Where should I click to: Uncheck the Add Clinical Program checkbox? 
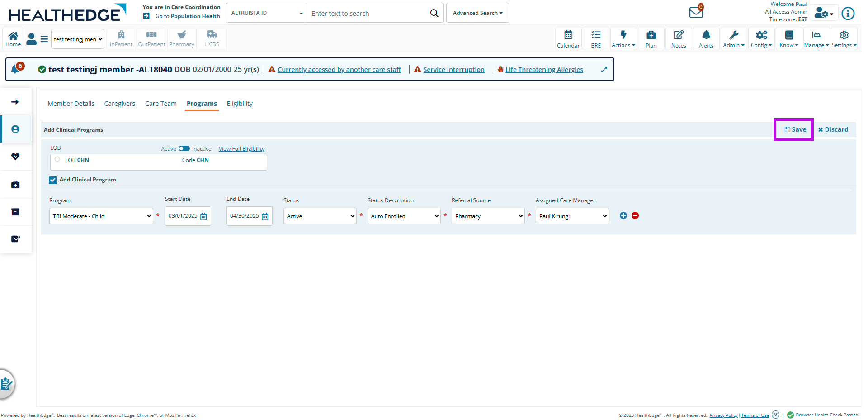pos(53,180)
